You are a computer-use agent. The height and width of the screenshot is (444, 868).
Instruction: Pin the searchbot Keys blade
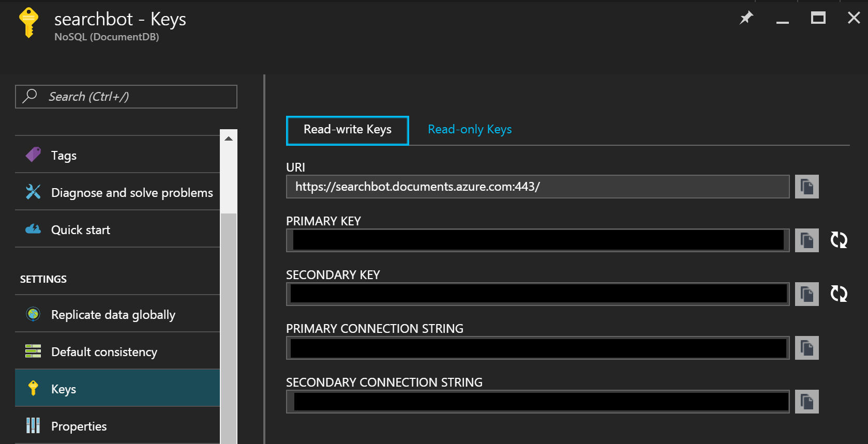746,18
